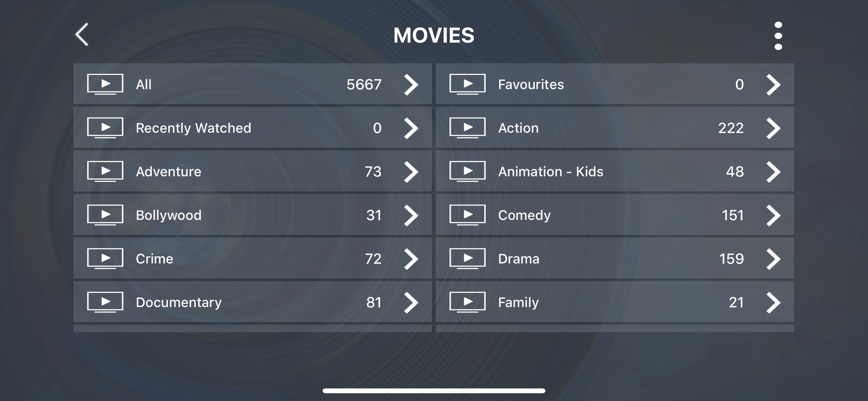Click the play icon for Adventure category
This screenshot has width=868, height=401.
click(x=106, y=171)
